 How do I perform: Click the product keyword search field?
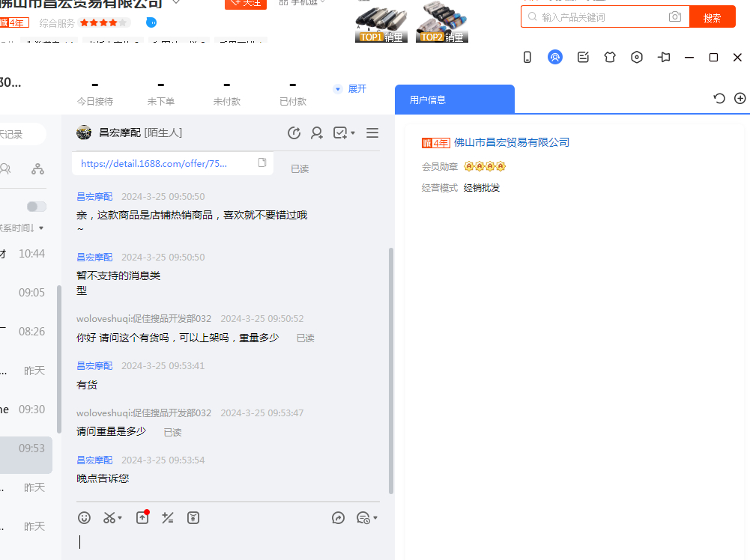pyautogui.click(x=604, y=17)
